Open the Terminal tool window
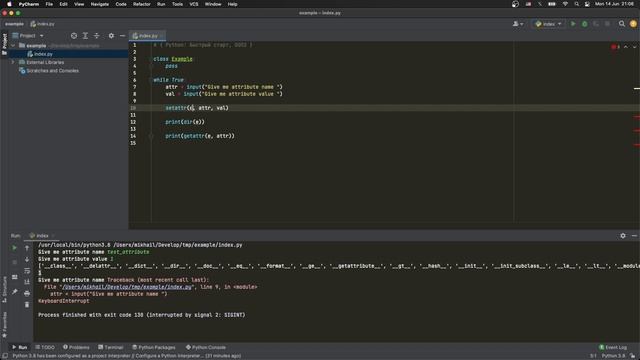The width and height of the screenshot is (640, 360). pos(111,347)
